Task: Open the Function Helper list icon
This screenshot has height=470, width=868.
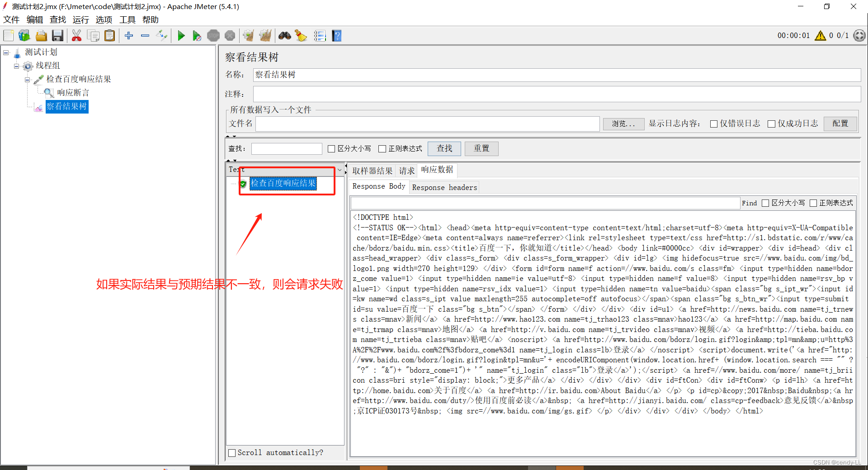Action: tap(320, 36)
